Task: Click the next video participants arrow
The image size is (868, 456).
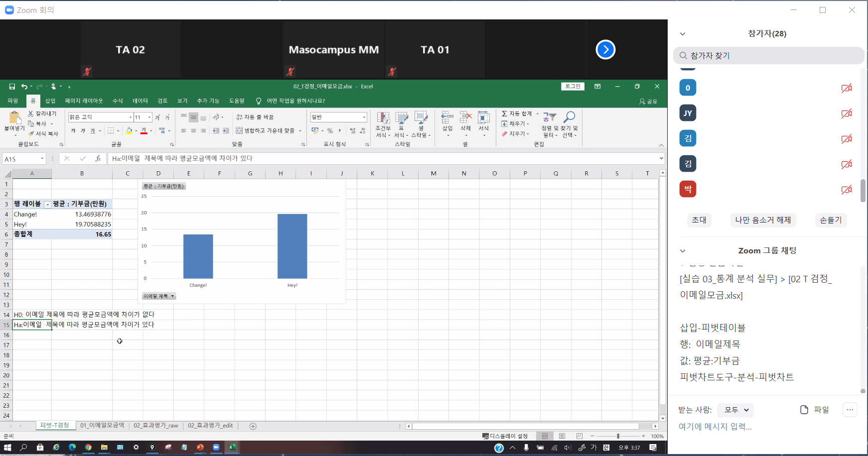Action: [x=605, y=50]
